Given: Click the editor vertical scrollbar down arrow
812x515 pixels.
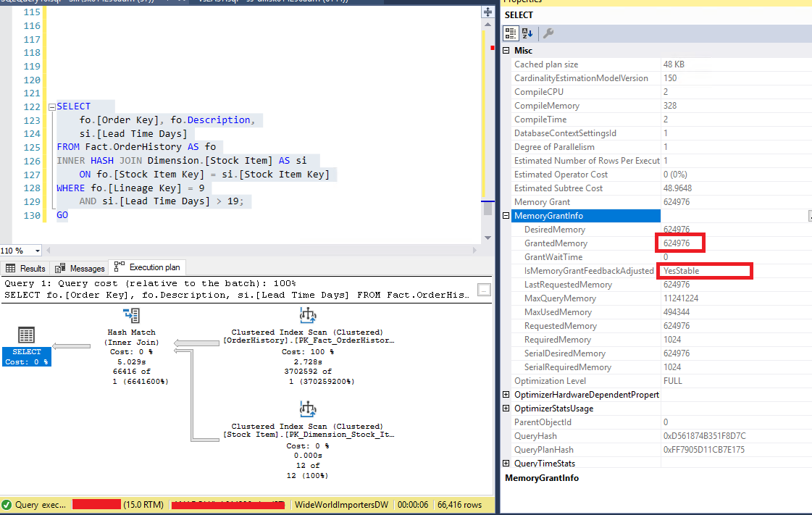Looking at the screenshot, I should (x=487, y=238).
